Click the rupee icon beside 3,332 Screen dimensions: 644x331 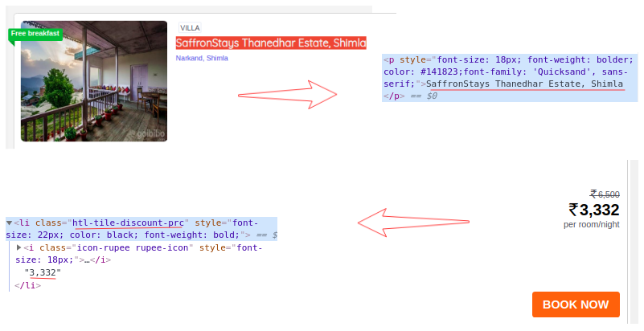click(573, 210)
